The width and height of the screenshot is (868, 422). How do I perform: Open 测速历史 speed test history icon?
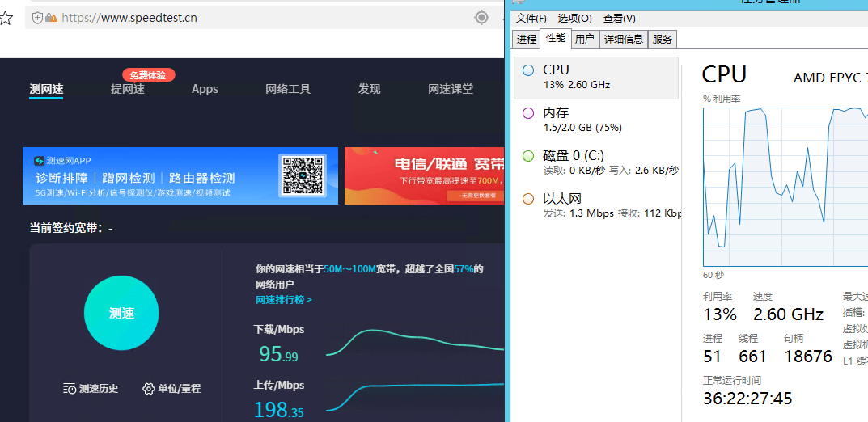click(x=70, y=389)
